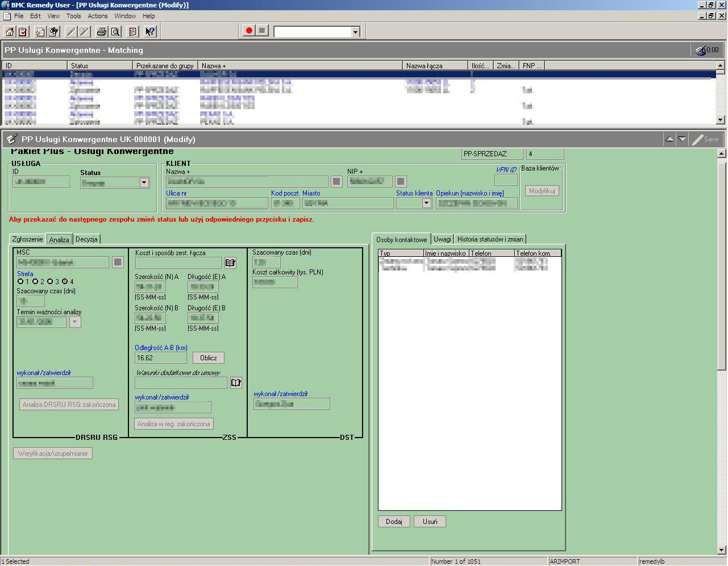Viewport: 728px width, 566px height.
Task: Start macro recording with red circle
Action: click(248, 31)
